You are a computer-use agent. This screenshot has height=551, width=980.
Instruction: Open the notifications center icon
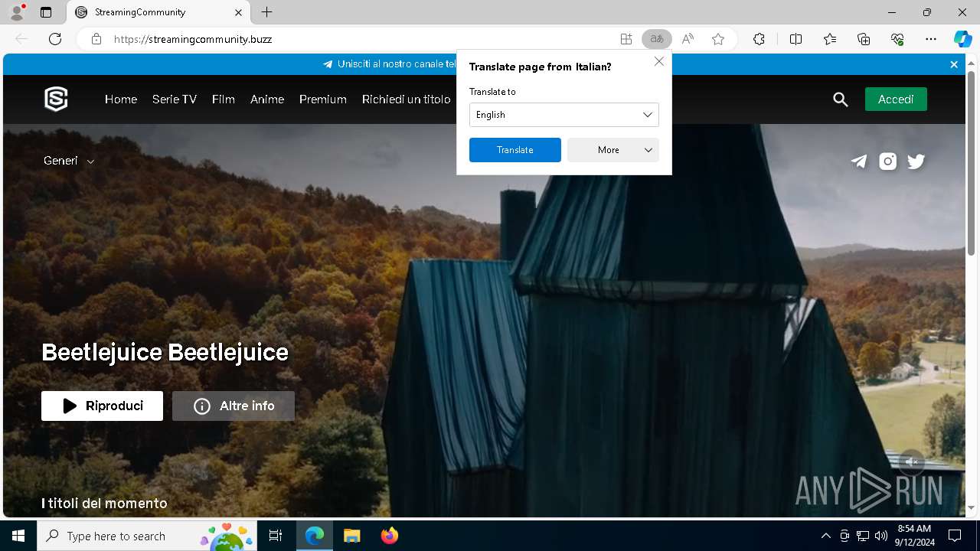955,536
